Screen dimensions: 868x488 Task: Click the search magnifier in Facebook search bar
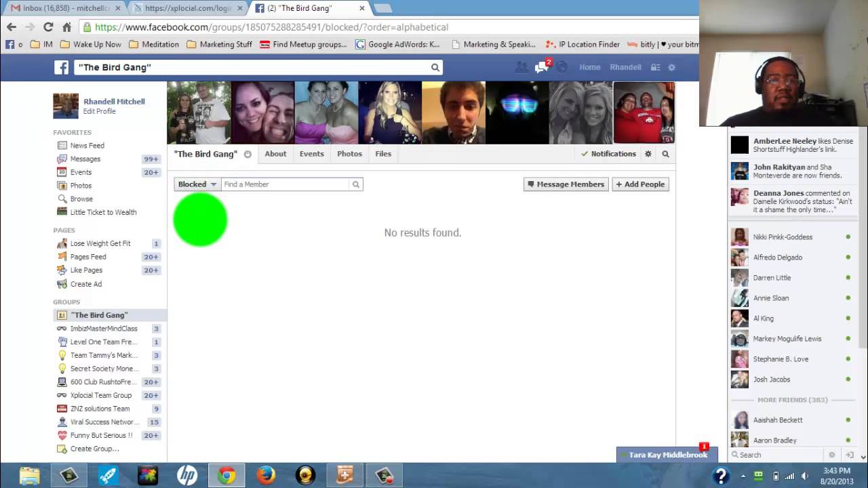435,67
